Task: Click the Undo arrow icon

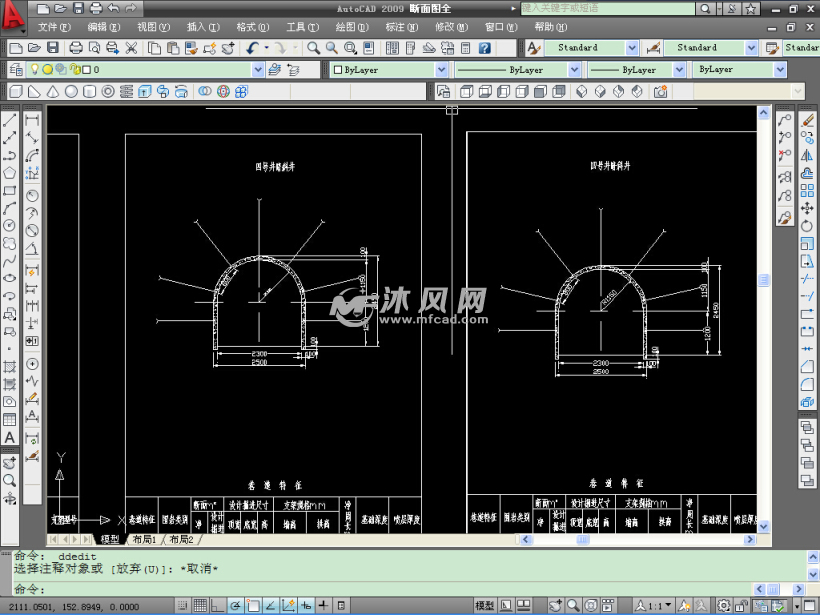Action: click(253, 48)
